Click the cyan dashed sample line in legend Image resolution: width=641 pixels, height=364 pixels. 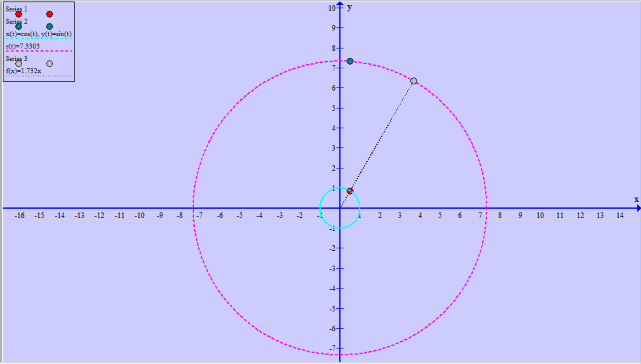pos(39,39)
